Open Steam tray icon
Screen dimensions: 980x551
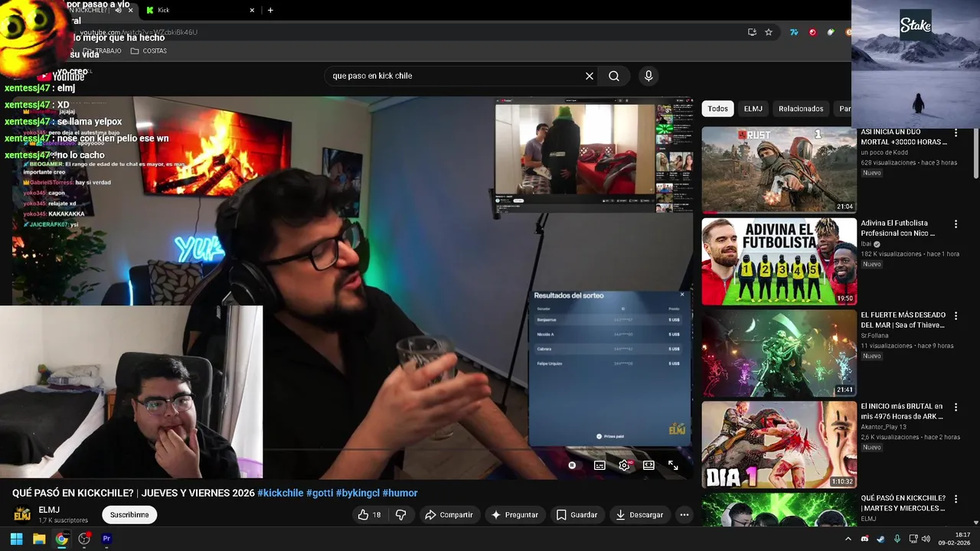880,539
